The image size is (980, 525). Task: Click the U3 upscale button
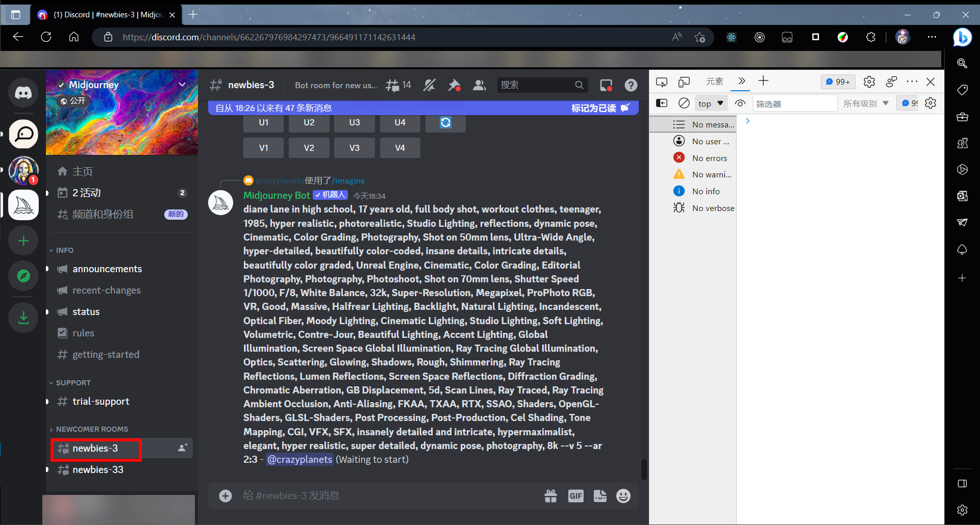tap(355, 122)
